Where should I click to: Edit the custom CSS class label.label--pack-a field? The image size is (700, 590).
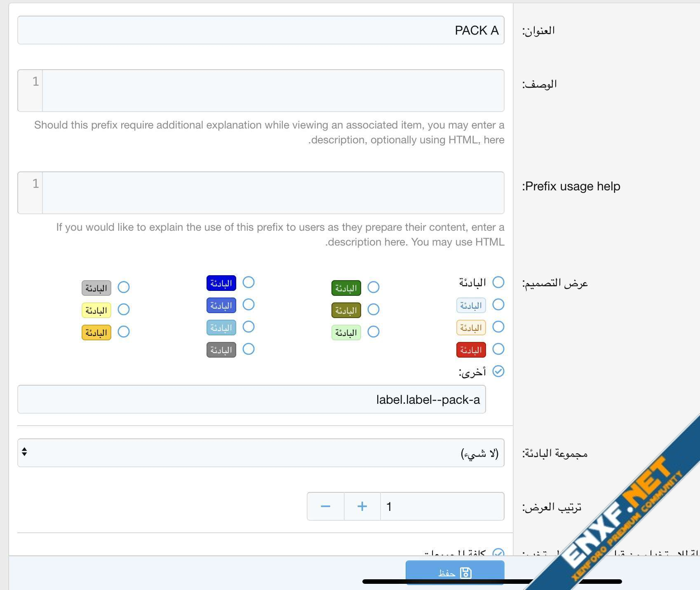click(251, 399)
